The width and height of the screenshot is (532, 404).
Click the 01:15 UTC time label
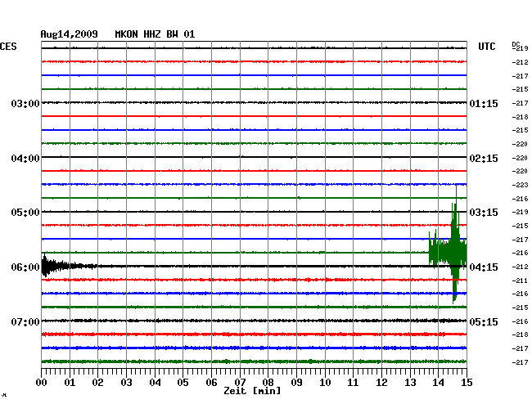[x=484, y=104]
